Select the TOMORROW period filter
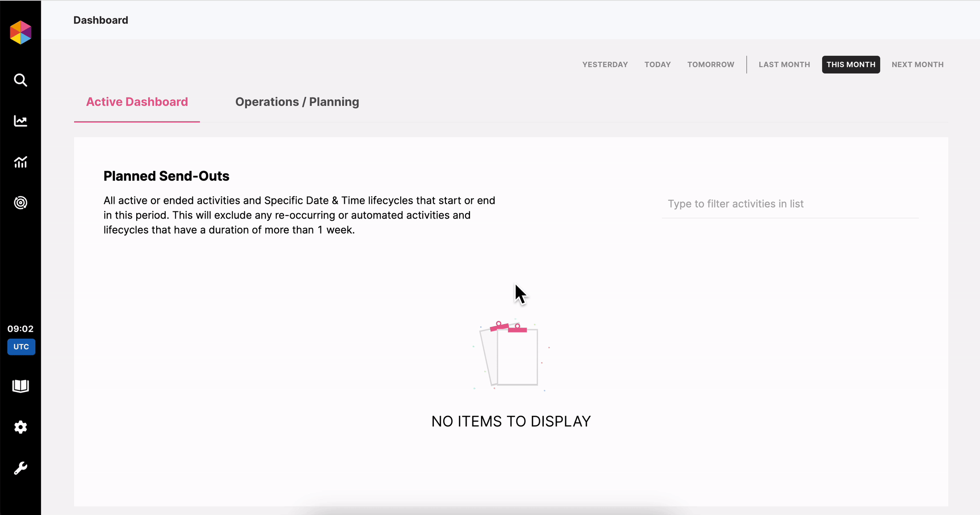The height and width of the screenshot is (515, 980). click(x=710, y=65)
